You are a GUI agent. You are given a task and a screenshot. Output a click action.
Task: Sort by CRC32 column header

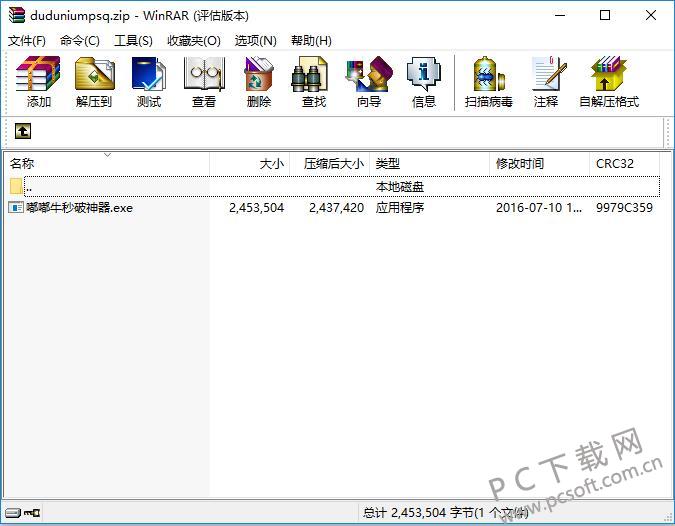[624, 164]
